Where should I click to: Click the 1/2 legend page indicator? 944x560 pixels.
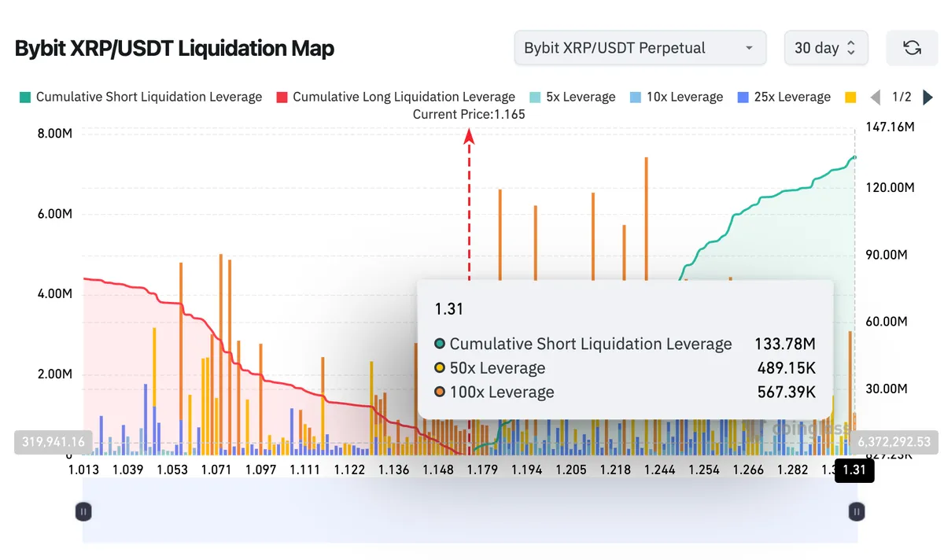pyautogui.click(x=902, y=97)
